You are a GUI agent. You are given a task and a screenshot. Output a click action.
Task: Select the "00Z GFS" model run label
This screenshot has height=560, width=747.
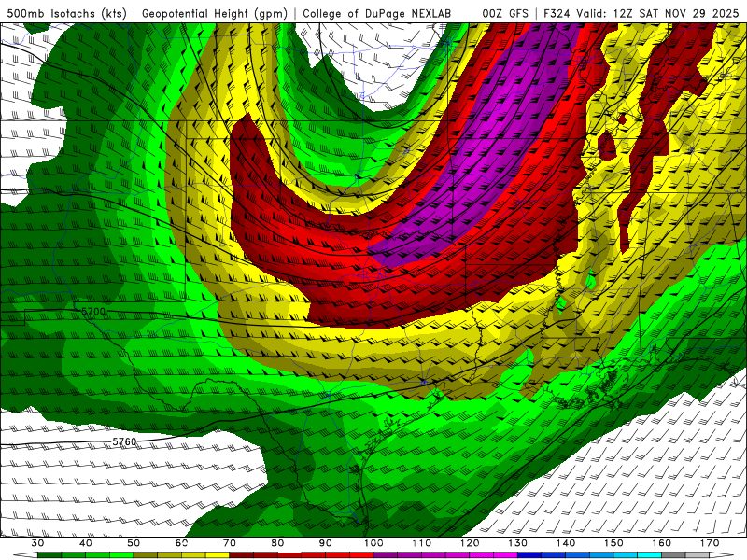click(x=505, y=14)
